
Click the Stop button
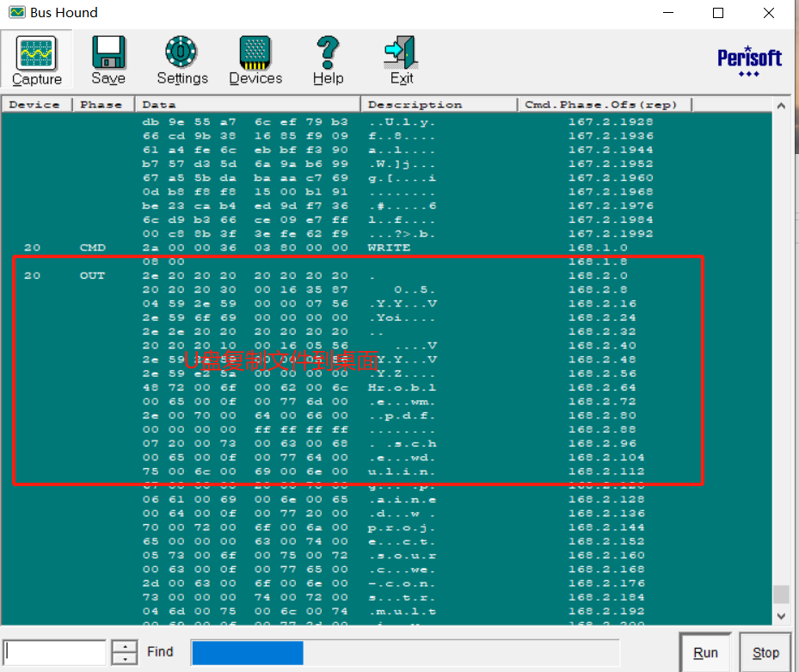(765, 652)
